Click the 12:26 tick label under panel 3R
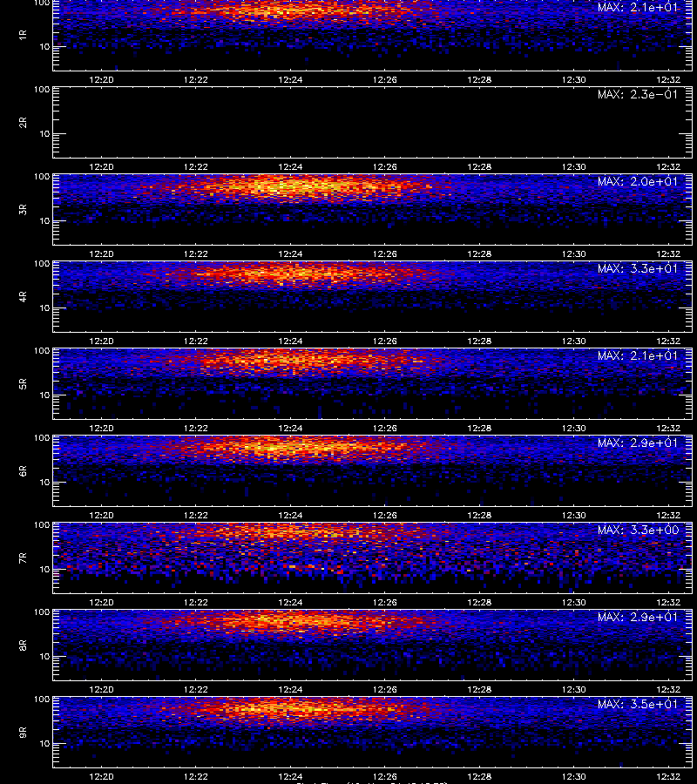The height and width of the screenshot is (784, 697). [x=385, y=254]
